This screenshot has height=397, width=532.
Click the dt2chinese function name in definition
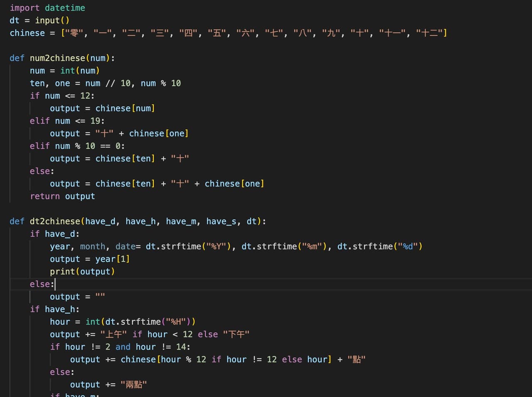click(55, 221)
